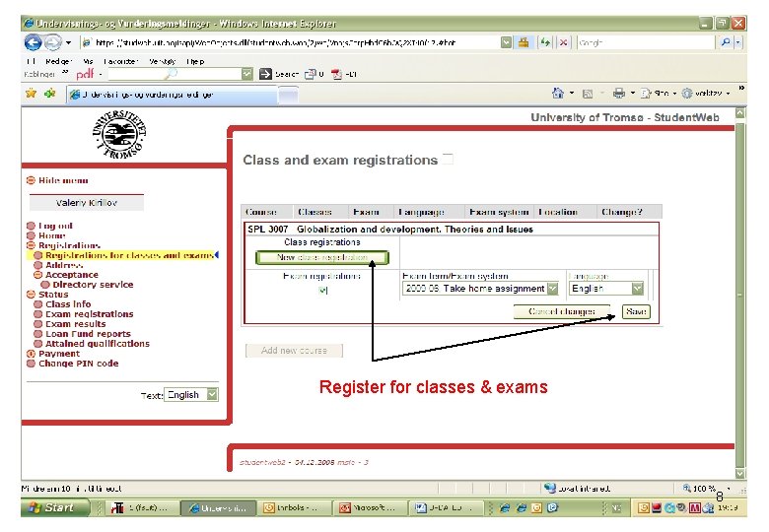Switch to Innboks taskbar window
769x532 pixels.
pos(293,508)
